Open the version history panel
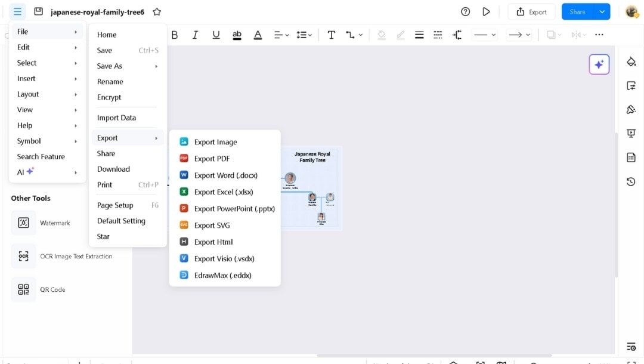The width and height of the screenshot is (644, 364). coord(631,181)
